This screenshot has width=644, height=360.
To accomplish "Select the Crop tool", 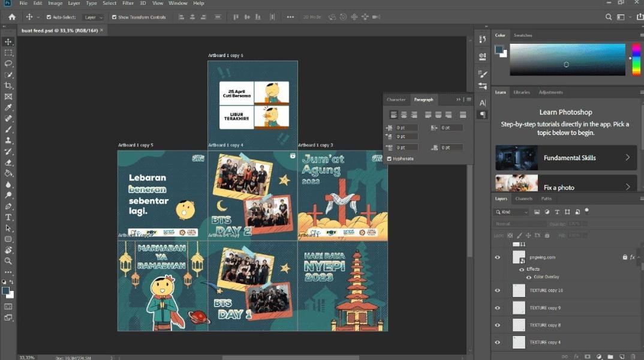I will [8, 85].
